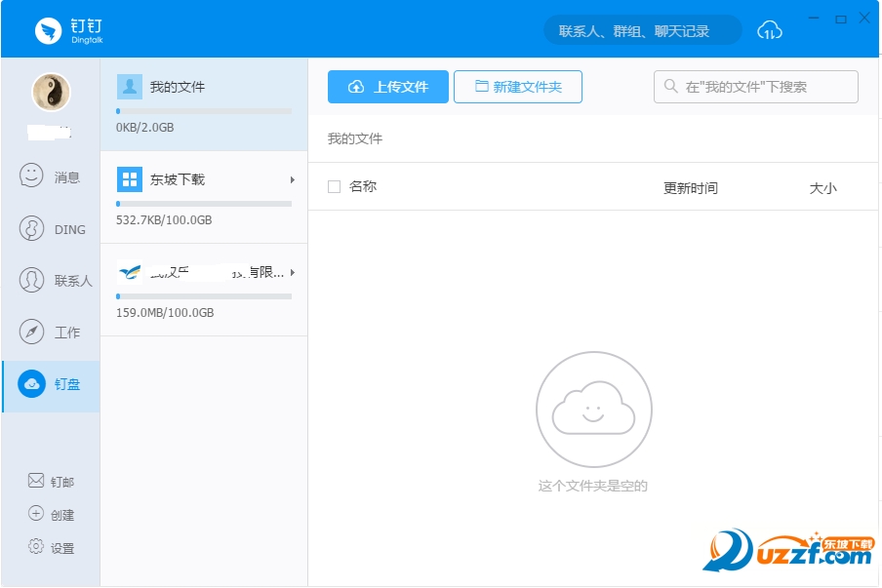882x588 pixels.
Task: Click the cloud sync status icon
Action: pos(770,30)
